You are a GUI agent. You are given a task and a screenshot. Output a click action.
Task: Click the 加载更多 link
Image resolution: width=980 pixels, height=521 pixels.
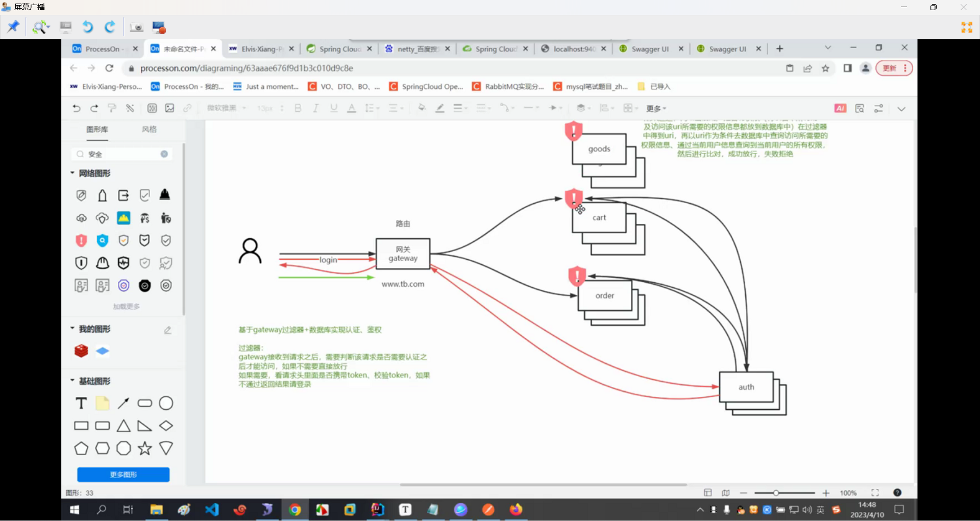click(x=126, y=307)
